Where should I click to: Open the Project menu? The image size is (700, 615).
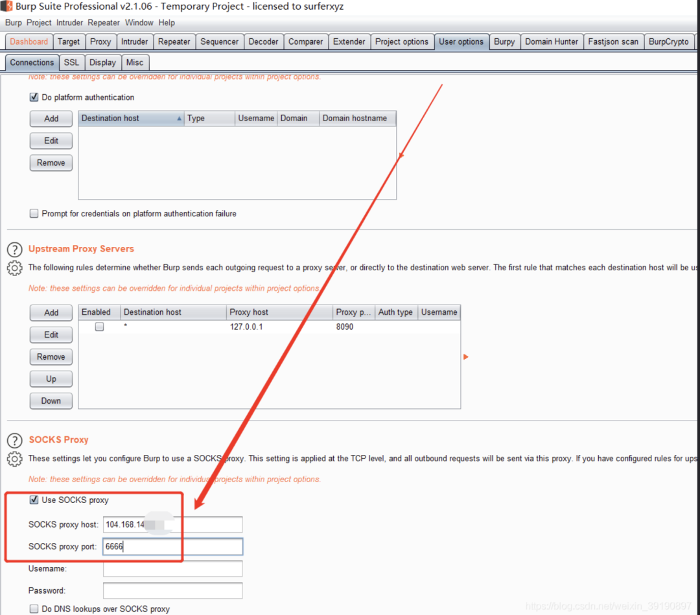(39, 23)
